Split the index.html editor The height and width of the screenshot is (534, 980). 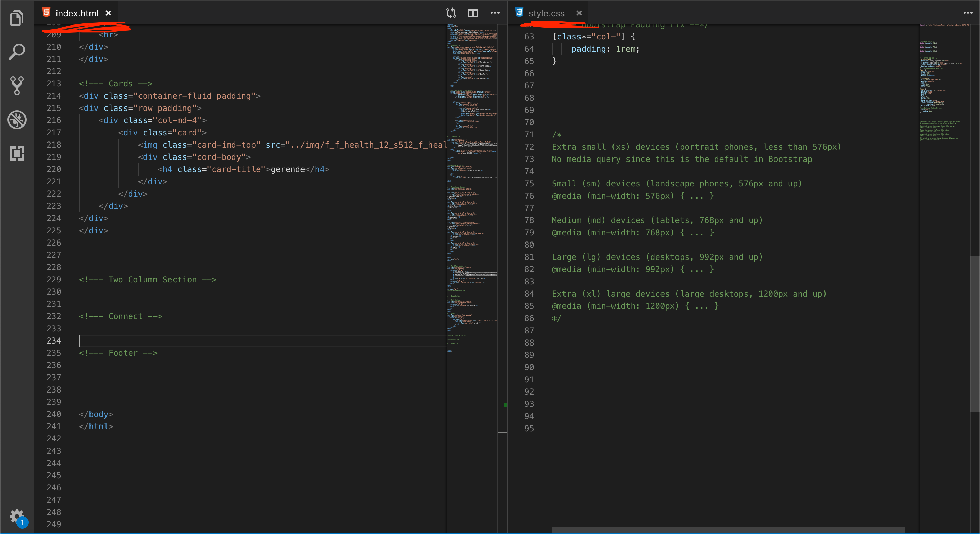[473, 13]
